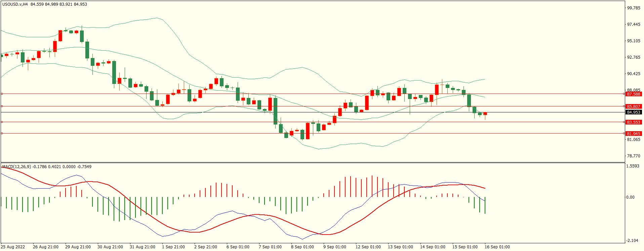Click the last green MACD histogram bar
Image resolution: width=644 pixels, height=251 pixels.
click(x=485, y=205)
